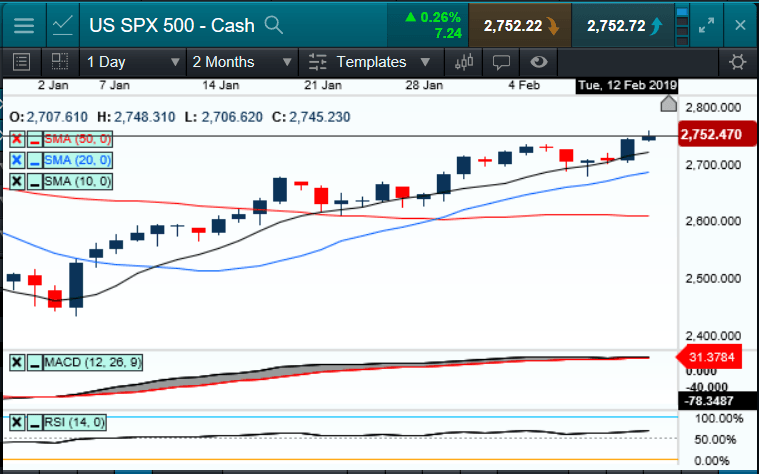This screenshot has height=474, width=759.
Task: Click the buy price 2,752.72
Action: click(x=623, y=26)
